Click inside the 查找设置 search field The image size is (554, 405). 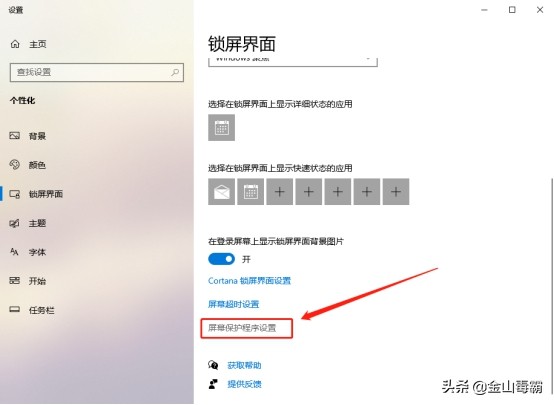coord(97,72)
